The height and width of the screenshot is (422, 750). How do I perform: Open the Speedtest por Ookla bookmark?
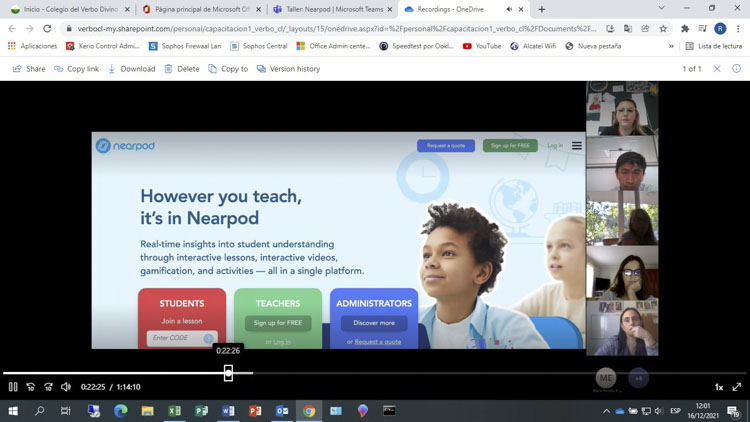(417, 46)
